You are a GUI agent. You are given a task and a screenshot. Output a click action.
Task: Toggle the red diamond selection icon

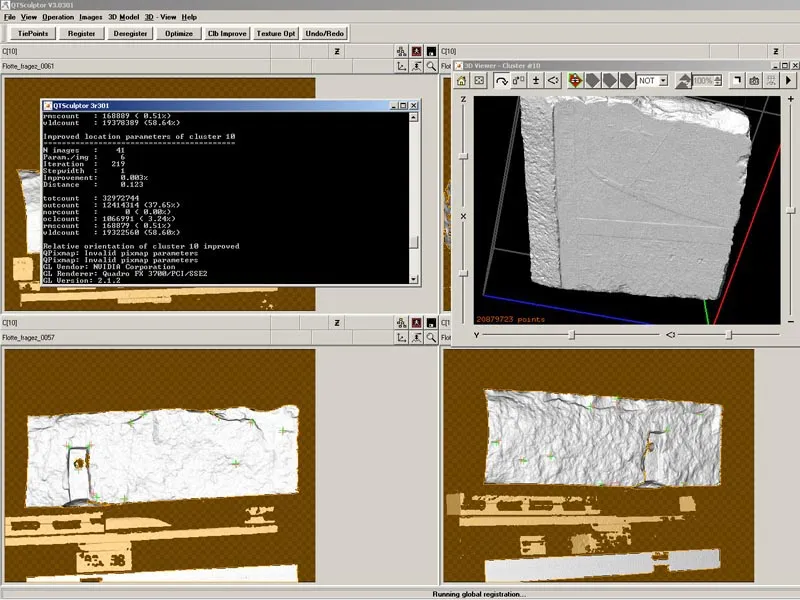pyautogui.click(x=575, y=81)
